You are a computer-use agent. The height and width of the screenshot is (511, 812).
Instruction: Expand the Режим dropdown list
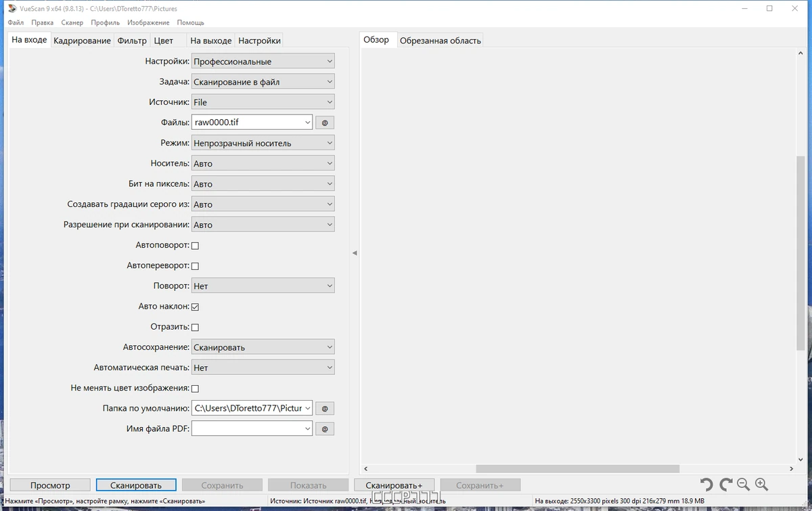pos(263,143)
